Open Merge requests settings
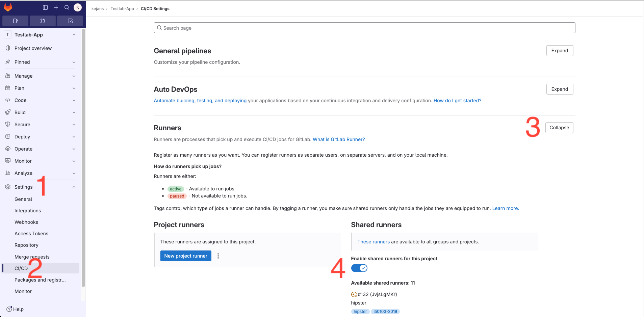644x317 pixels. [41, 257]
